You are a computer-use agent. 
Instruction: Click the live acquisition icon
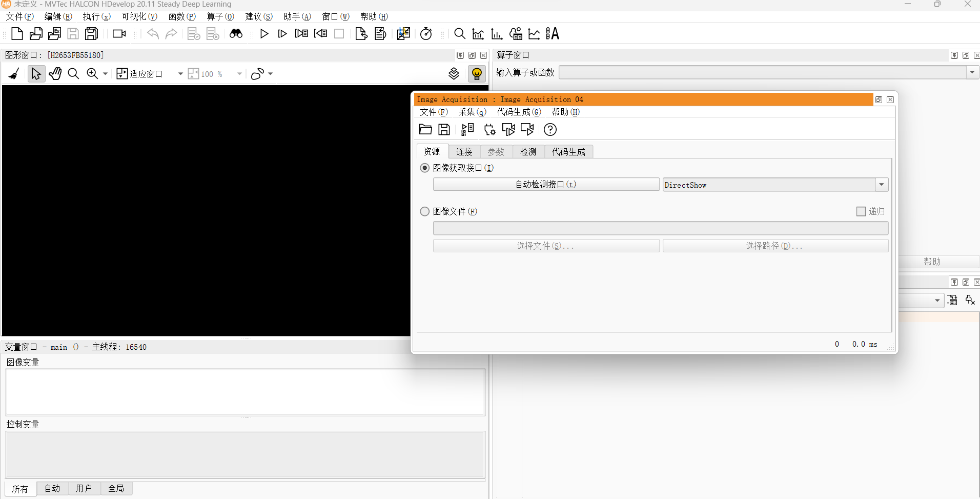tap(527, 129)
